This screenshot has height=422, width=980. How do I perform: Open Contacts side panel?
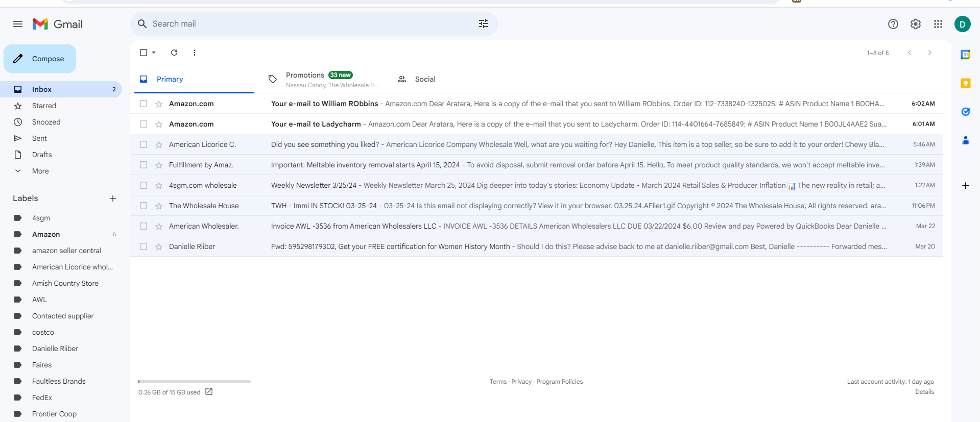[x=966, y=140]
